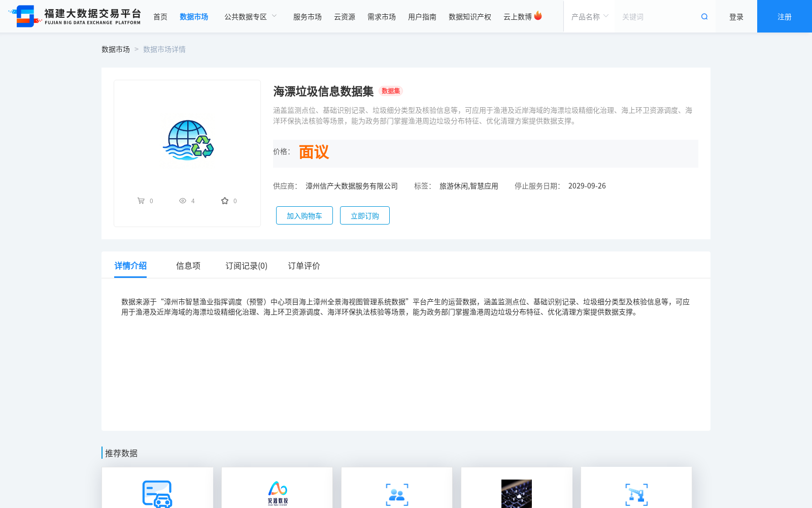Go to 首页 in navigation

[x=160, y=17]
